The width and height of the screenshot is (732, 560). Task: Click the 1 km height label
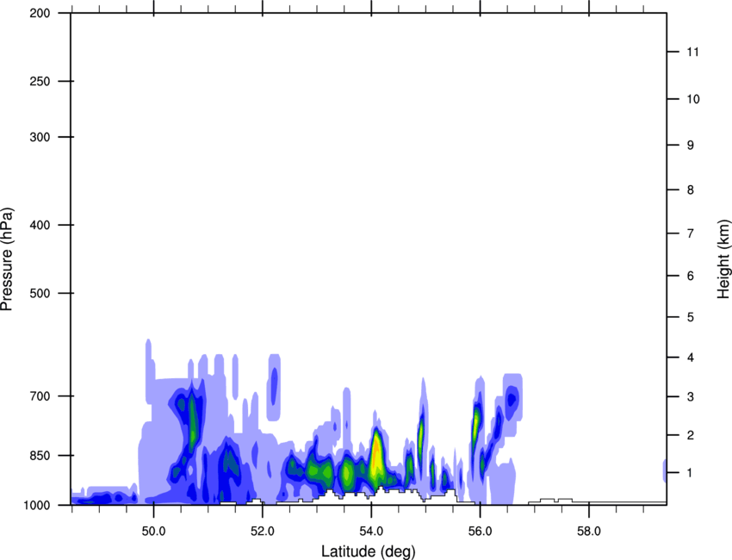691,473
